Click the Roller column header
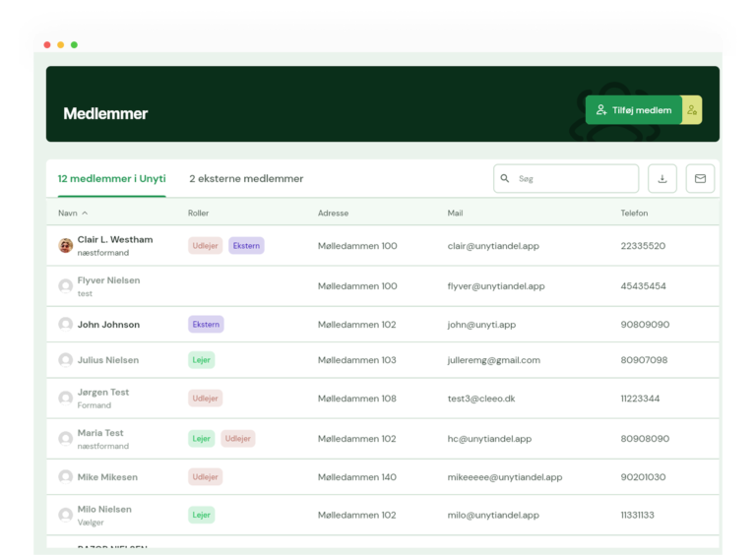Image resolution: width=756 pixels, height=555 pixels. click(198, 213)
